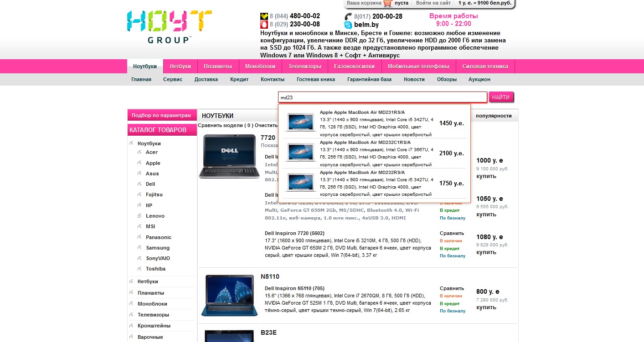Click the red operator icon beside 230-00-08
The height and width of the screenshot is (342, 644).
[264, 25]
